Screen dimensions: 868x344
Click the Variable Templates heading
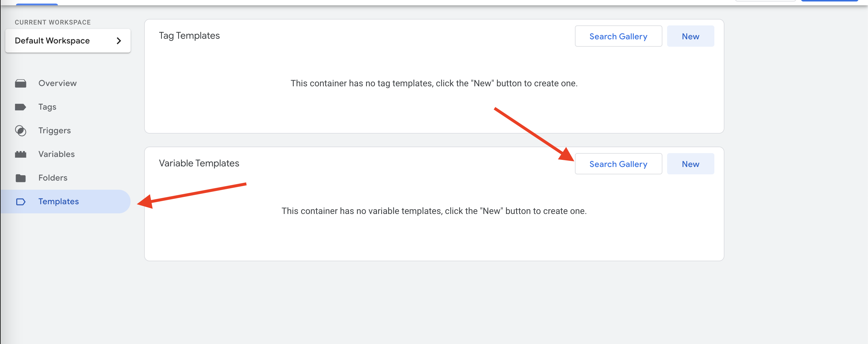pyautogui.click(x=199, y=163)
